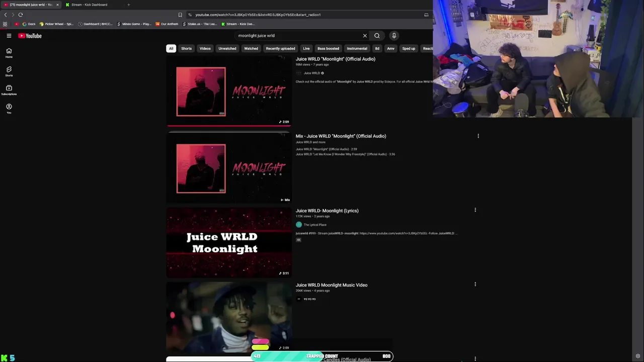The height and width of the screenshot is (362, 644).
Task: Reload the page
Action: [x=21, y=15]
